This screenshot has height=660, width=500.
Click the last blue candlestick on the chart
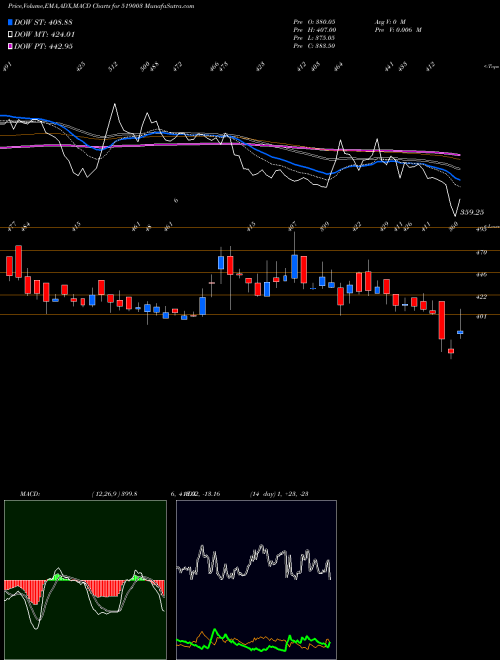(460, 333)
